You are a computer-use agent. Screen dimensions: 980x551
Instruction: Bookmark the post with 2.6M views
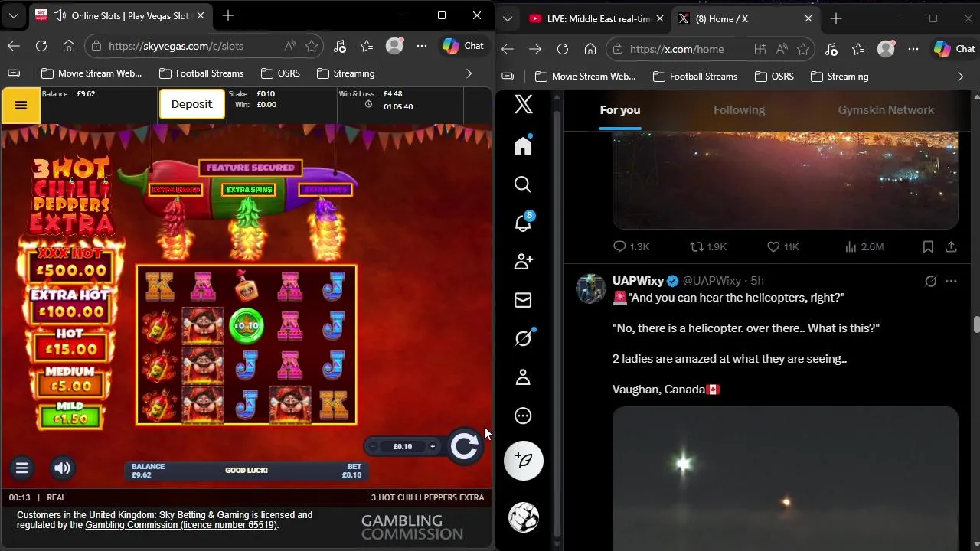click(928, 246)
